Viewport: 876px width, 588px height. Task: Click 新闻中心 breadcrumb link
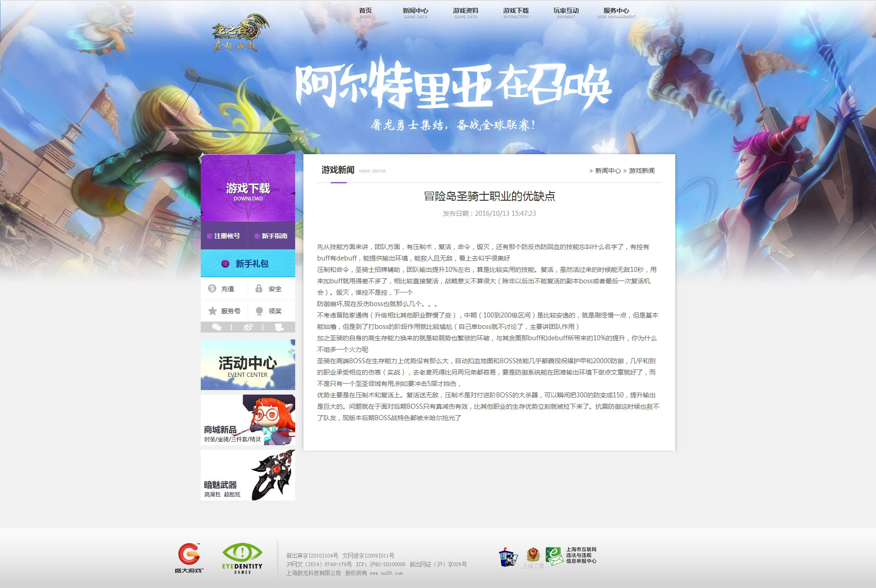608,171
